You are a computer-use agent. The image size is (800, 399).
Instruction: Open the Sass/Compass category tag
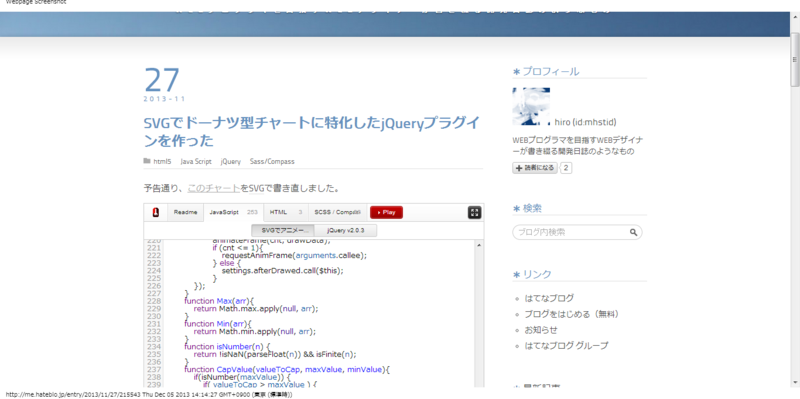pos(272,162)
